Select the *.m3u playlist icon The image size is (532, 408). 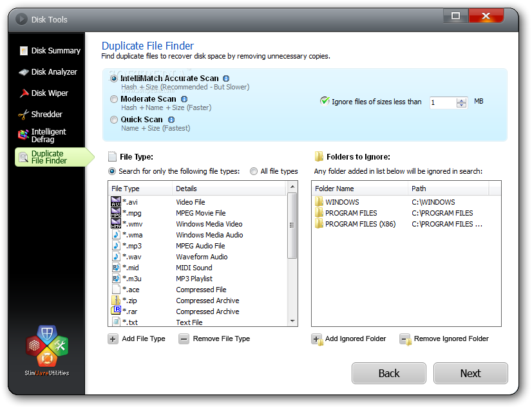pyautogui.click(x=116, y=279)
